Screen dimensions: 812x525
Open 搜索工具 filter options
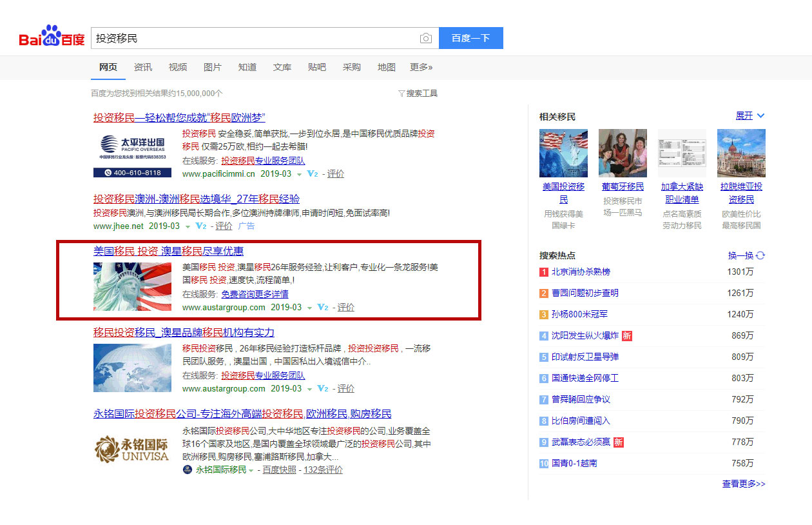tap(418, 94)
